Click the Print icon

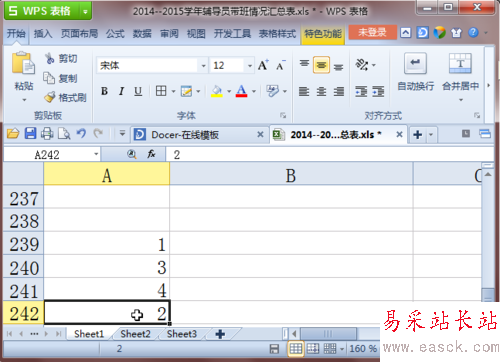click(x=47, y=134)
